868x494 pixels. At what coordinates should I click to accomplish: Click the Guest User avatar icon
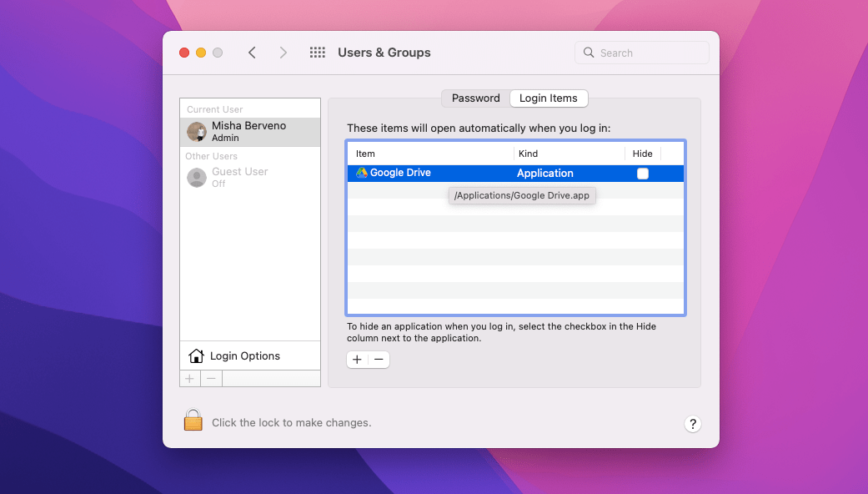click(196, 177)
